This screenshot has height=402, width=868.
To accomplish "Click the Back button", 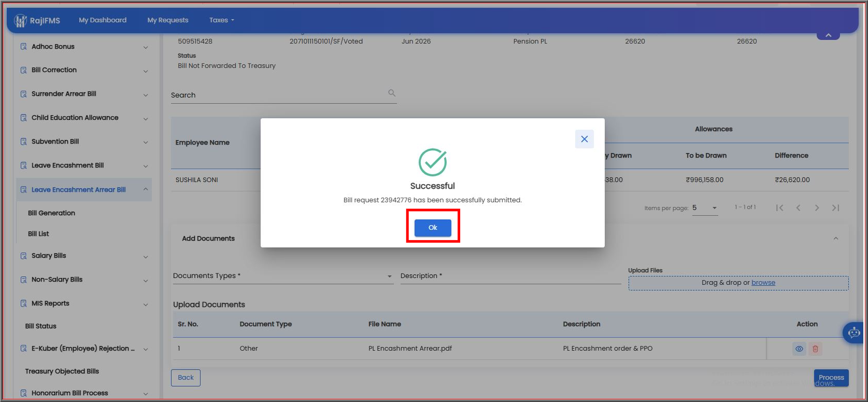I will 186,378.
